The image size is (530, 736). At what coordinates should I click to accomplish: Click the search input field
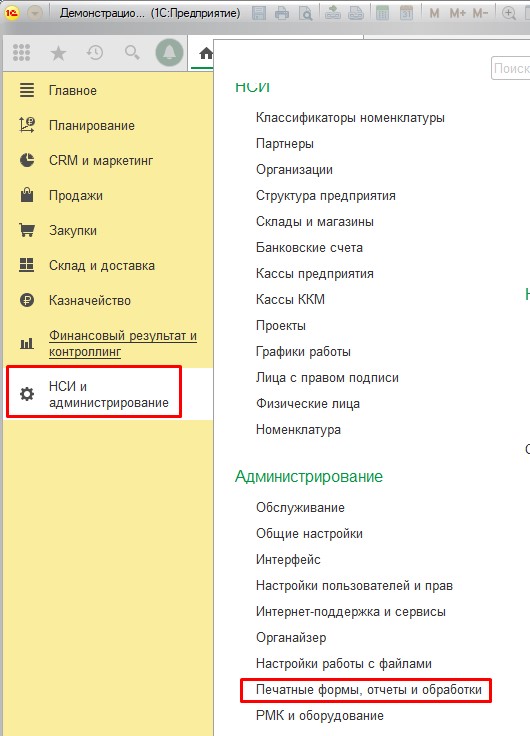(x=511, y=69)
